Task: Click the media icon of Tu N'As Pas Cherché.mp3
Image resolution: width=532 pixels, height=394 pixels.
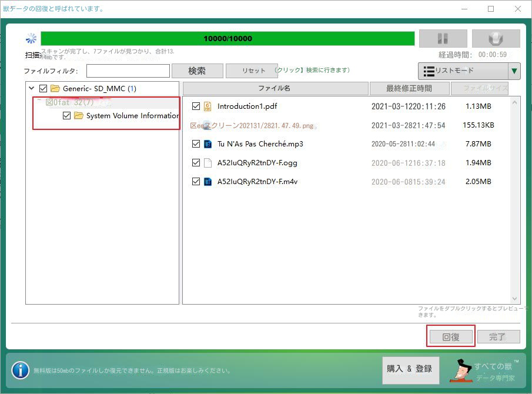Action: [208, 144]
